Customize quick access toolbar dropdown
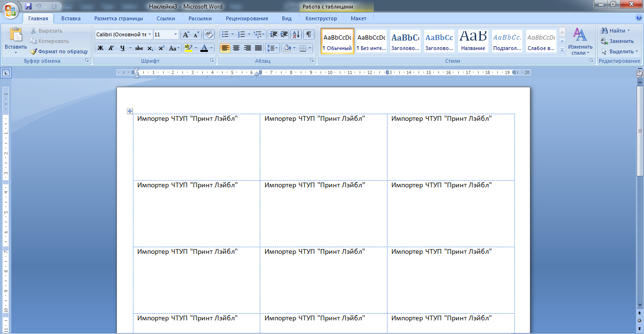The width and height of the screenshot is (644, 334). [x=67, y=7]
